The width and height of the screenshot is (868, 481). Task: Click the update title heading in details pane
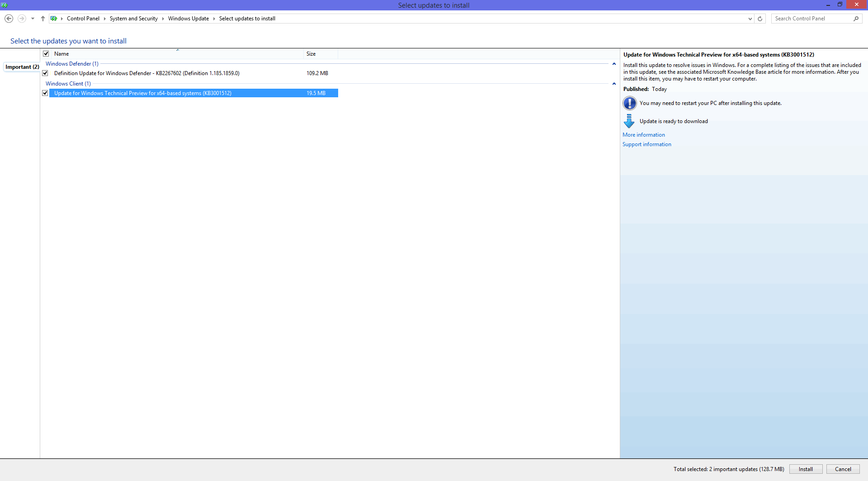point(719,55)
